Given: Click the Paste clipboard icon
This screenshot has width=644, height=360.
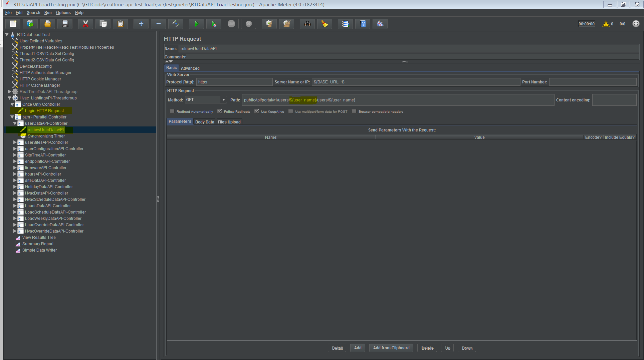Looking at the screenshot, I should pyautogui.click(x=121, y=24).
